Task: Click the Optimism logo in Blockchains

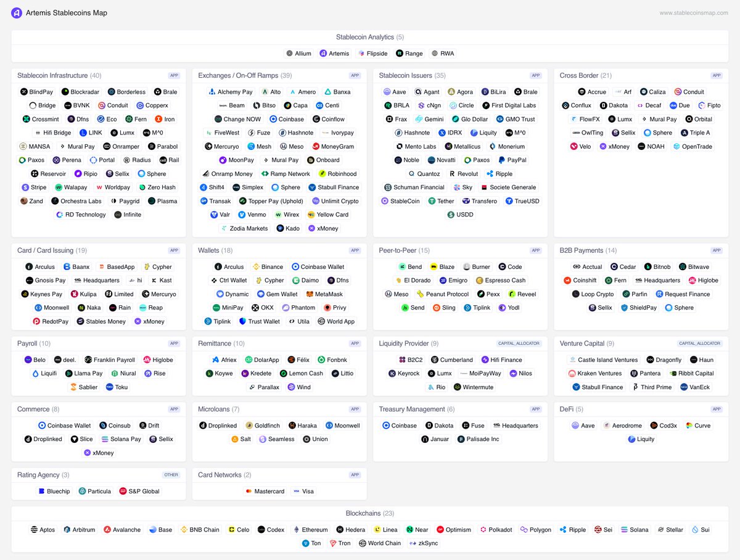Action: click(440, 530)
